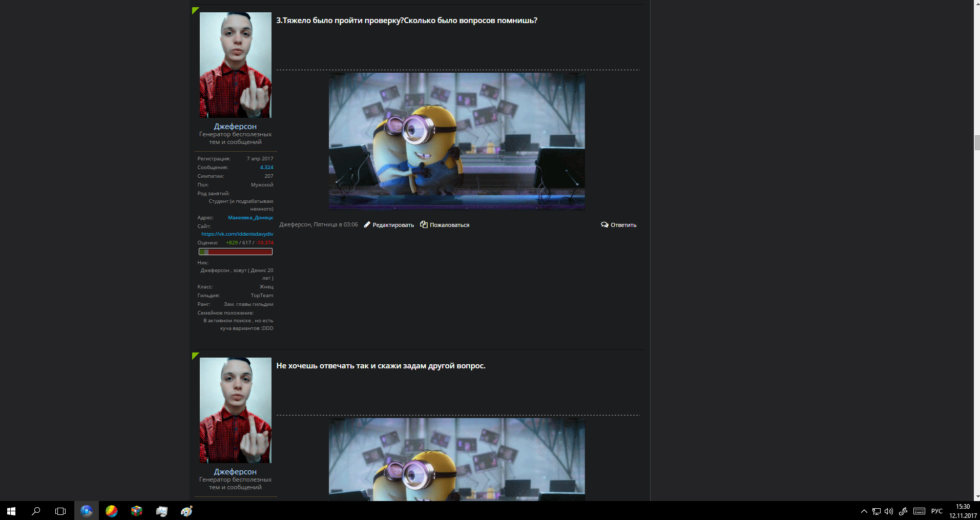Click title Генератор бесполезных тем under first avatar
Screen dimensions: 980x520
235,138
